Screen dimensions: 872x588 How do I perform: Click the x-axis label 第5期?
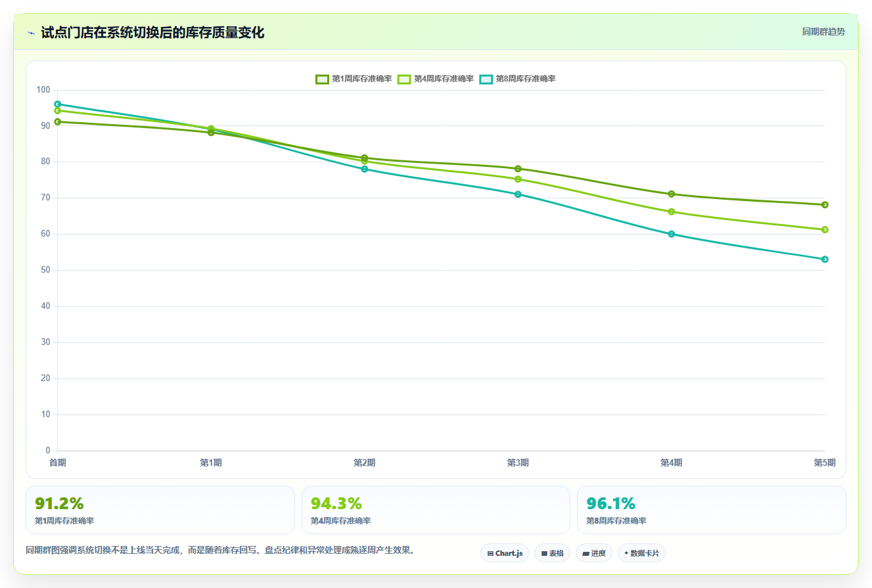pos(825,463)
